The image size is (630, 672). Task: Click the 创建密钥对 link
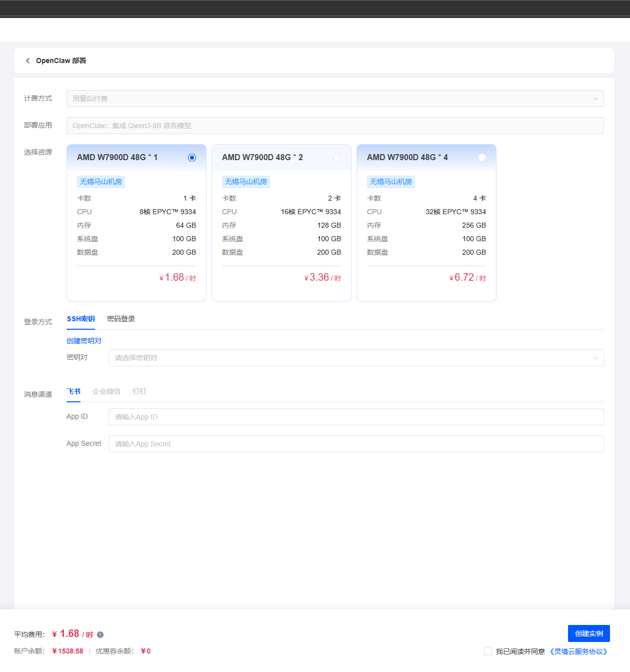(x=84, y=341)
